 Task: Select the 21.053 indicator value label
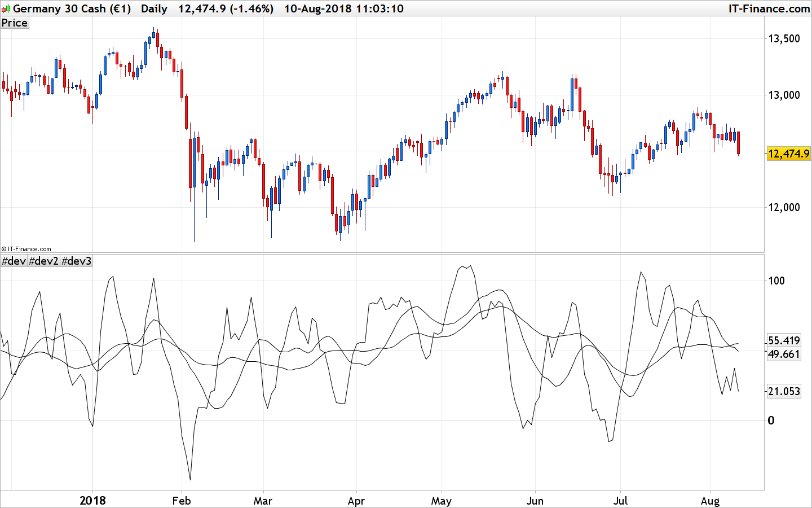pyautogui.click(x=784, y=391)
